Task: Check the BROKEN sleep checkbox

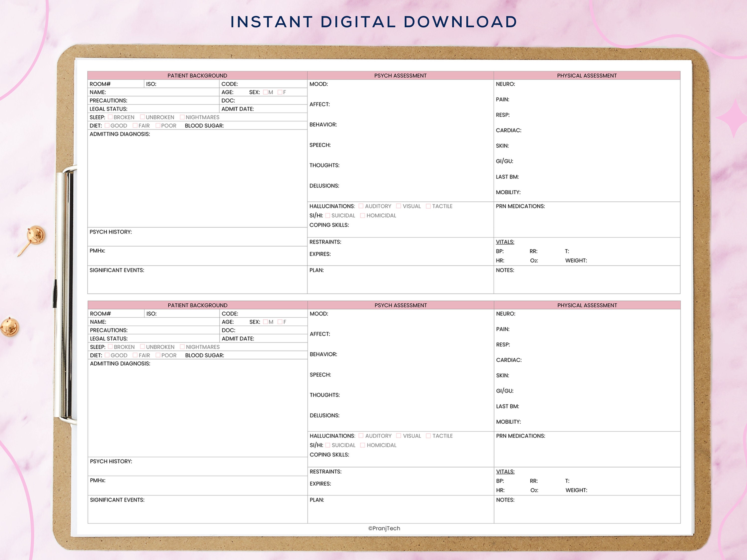Action: 111,117
